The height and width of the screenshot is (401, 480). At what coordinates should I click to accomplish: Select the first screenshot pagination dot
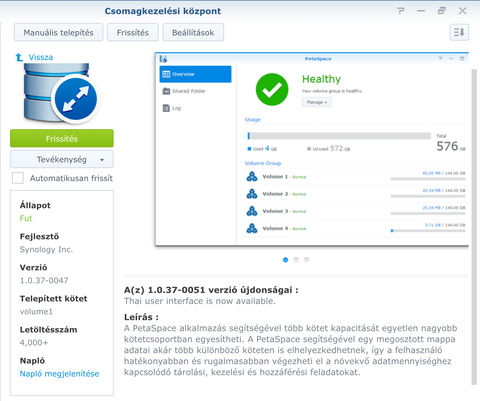(x=285, y=260)
